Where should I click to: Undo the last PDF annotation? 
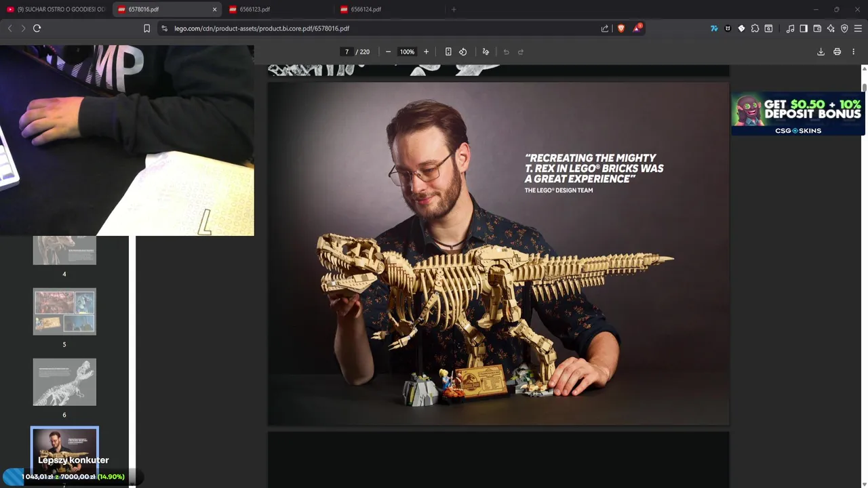pyautogui.click(x=506, y=52)
